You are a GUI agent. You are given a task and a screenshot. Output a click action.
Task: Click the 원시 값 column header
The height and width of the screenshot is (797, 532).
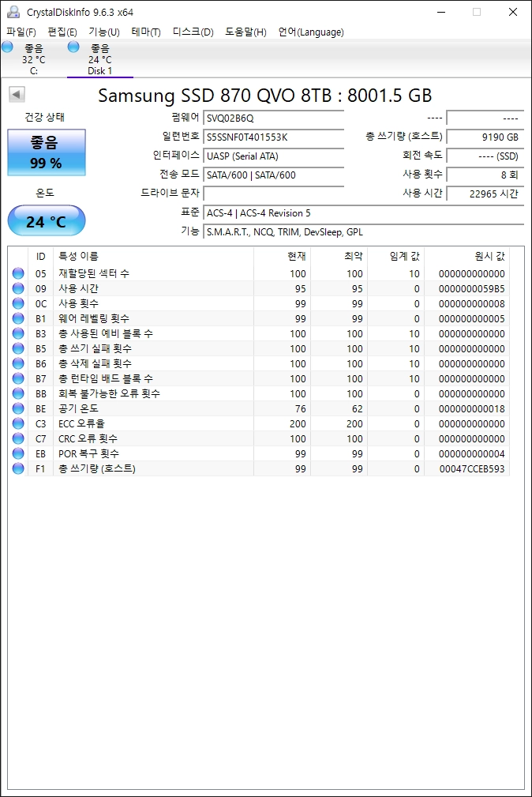tap(466, 256)
